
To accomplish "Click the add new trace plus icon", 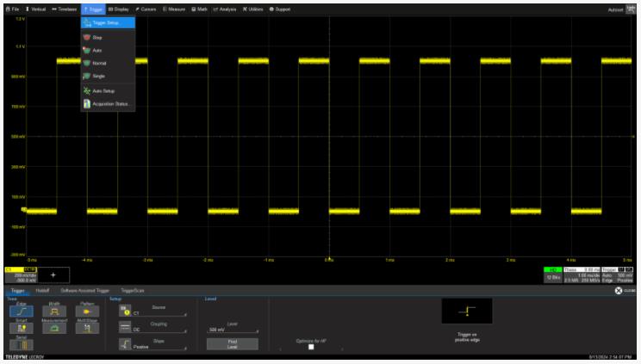I will tap(53, 275).
